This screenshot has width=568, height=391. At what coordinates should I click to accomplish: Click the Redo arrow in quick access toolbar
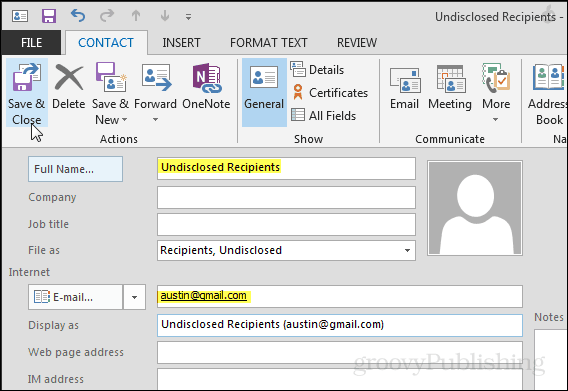[x=107, y=16]
